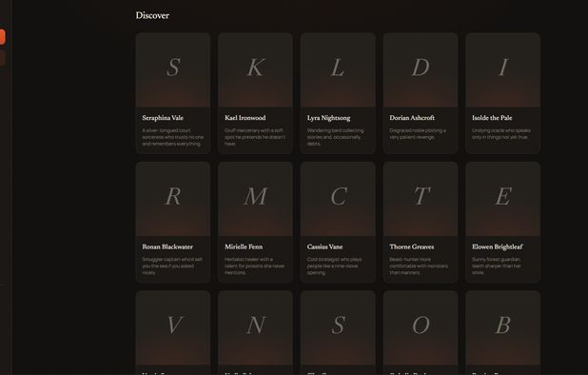Open Isolde the Pale's I avatar tile
Viewport: 588px width, 375px height.
[x=503, y=69]
